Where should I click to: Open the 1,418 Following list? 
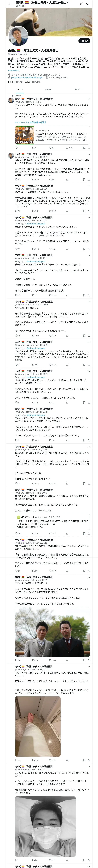pos(15,82)
